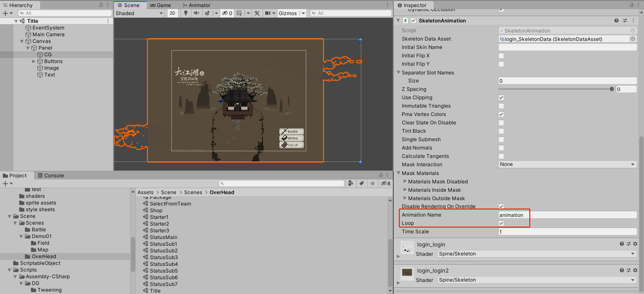The height and width of the screenshot is (294, 644).
Task: Navigate to Assets breadcrumb
Action: click(x=146, y=192)
